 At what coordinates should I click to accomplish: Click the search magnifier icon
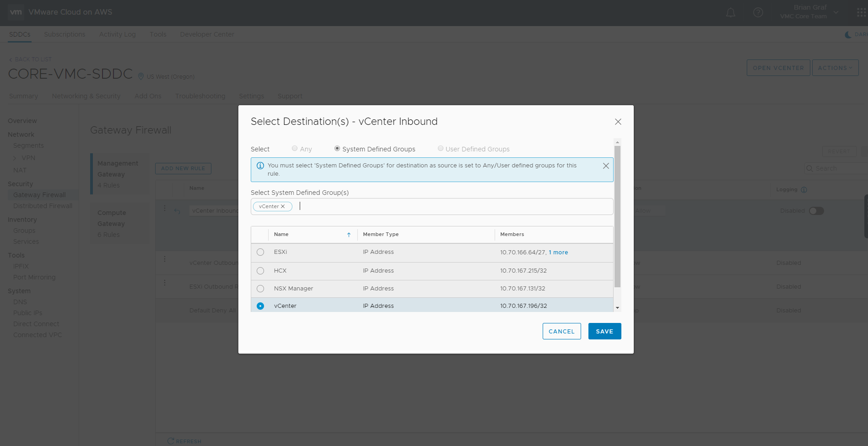[x=810, y=168]
